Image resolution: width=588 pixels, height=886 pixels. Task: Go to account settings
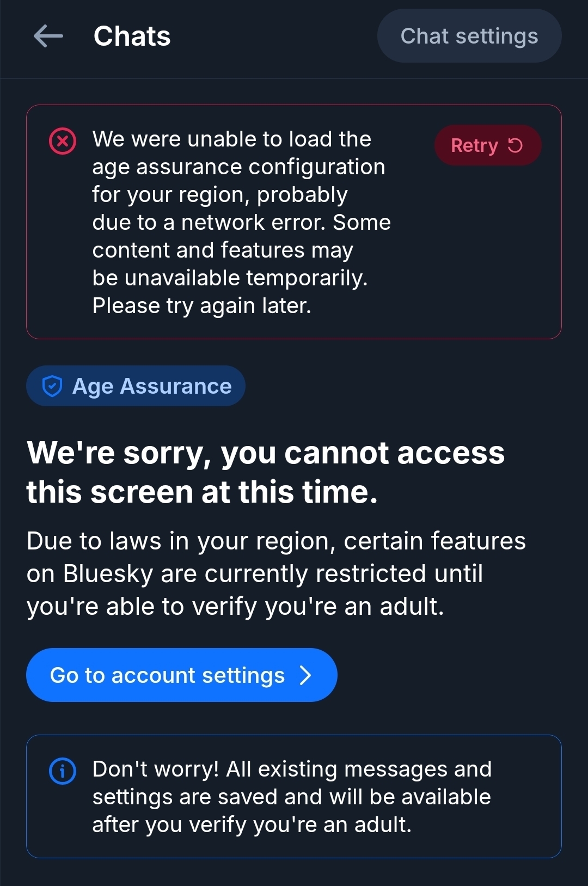[x=168, y=675]
